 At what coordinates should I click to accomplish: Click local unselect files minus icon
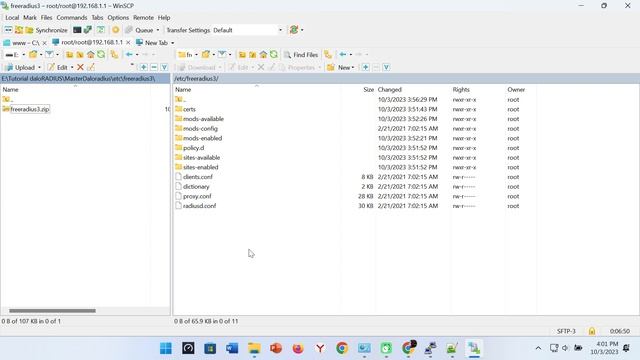pos(154,67)
